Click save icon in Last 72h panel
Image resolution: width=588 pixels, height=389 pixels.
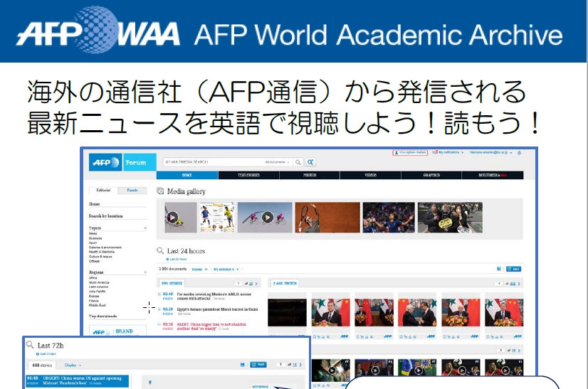coord(243,364)
